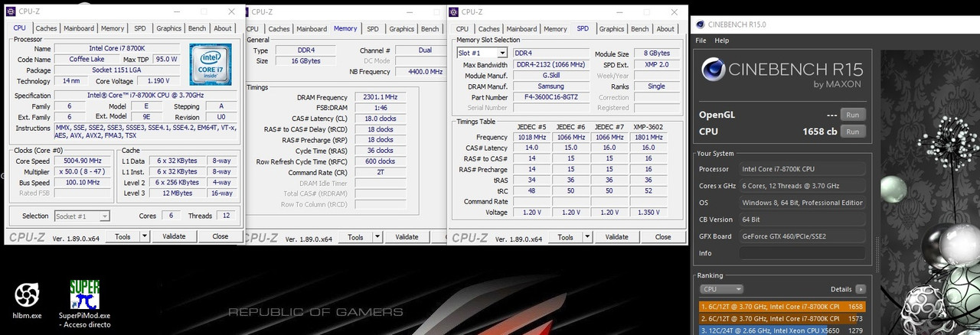Switch to SPD tab in the Memory window
The height and width of the screenshot is (335, 980).
point(373,29)
